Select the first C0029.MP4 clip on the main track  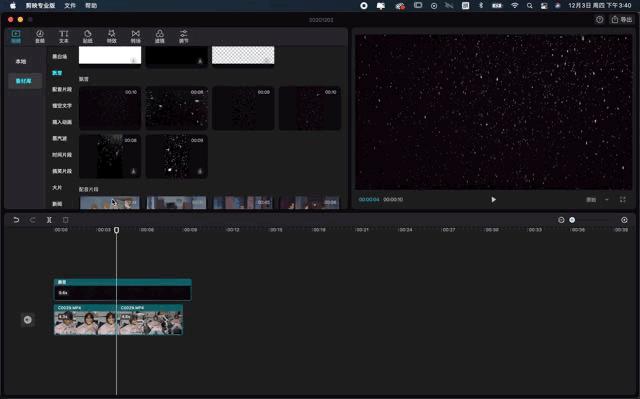click(85, 320)
